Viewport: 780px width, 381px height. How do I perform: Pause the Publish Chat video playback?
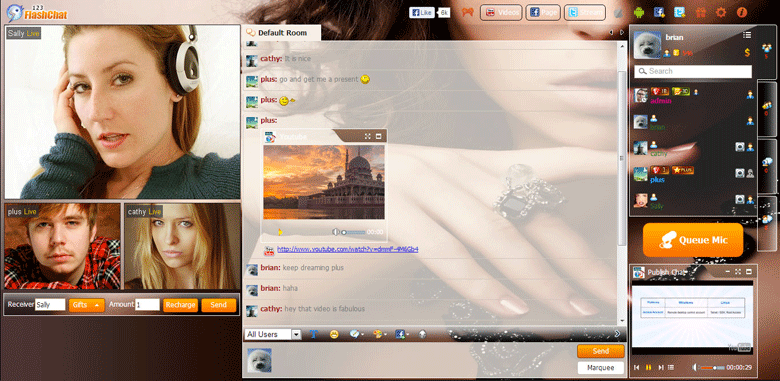tap(649, 367)
